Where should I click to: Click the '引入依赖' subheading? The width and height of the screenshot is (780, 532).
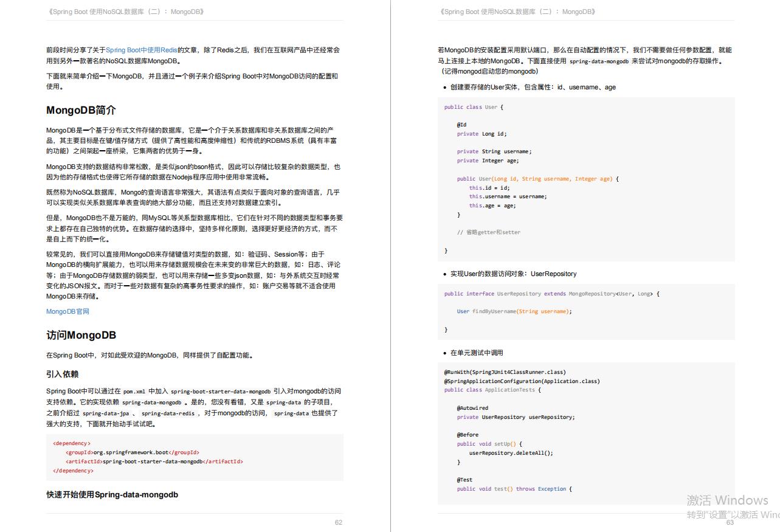(x=63, y=374)
